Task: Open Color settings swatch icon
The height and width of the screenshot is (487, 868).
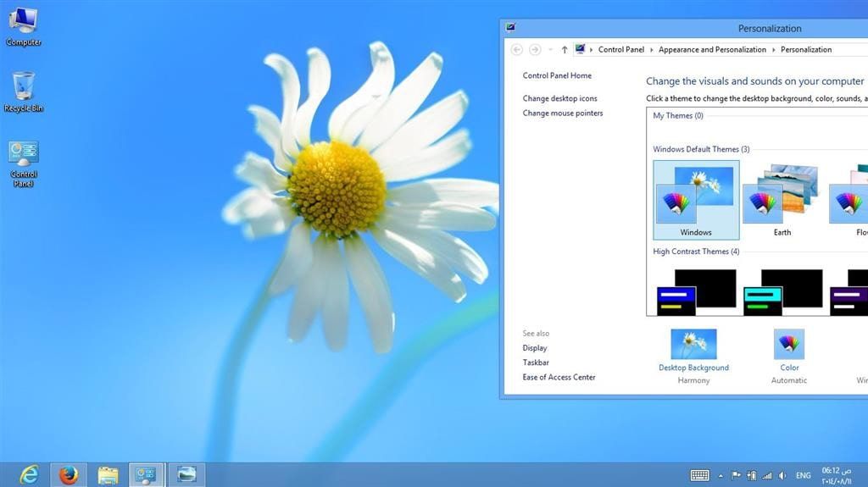Action: 789,344
